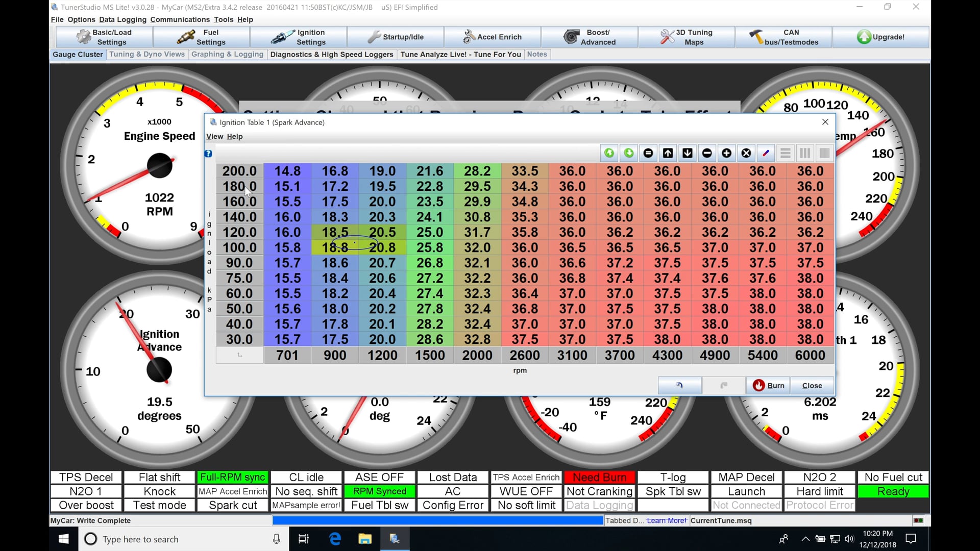Click Close button in ignition table dialog
980x551 pixels.
click(x=812, y=386)
